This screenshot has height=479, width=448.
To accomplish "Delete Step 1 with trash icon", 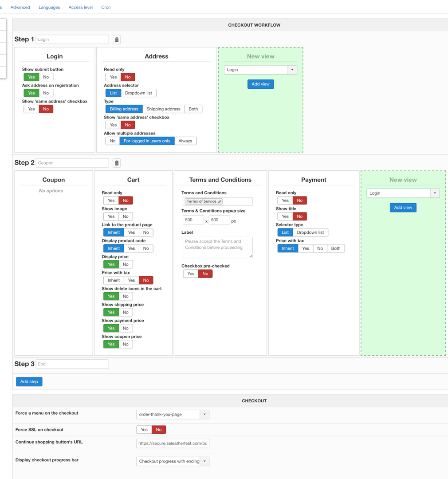I will 117,39.
